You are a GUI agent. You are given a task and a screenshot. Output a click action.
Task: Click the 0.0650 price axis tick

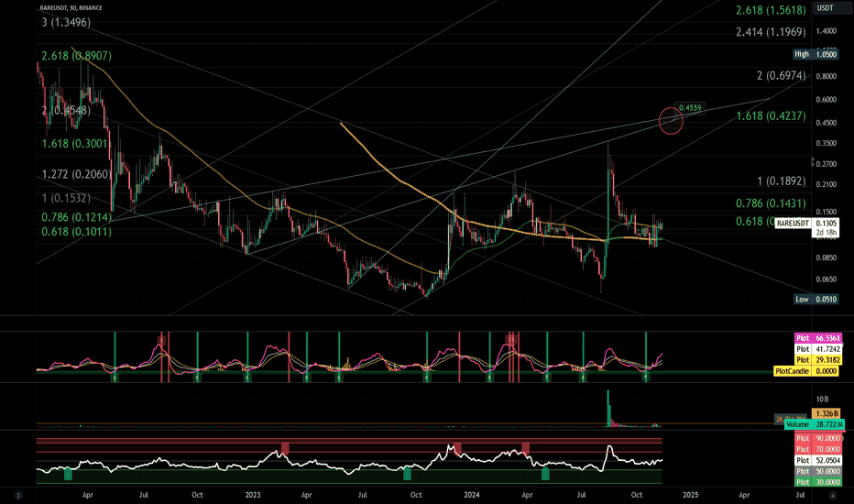pos(826,279)
